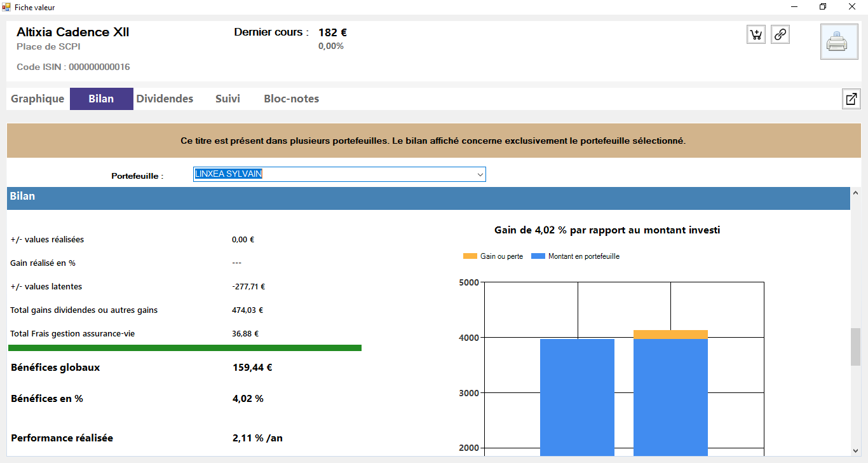Open the Dividendes tab
The height and width of the screenshot is (463, 868).
tap(165, 99)
